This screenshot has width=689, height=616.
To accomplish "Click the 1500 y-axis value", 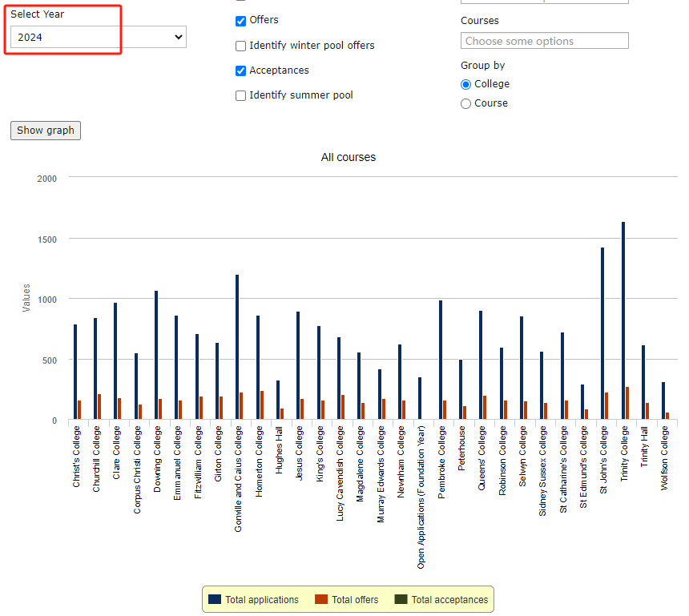I will 47,240.
